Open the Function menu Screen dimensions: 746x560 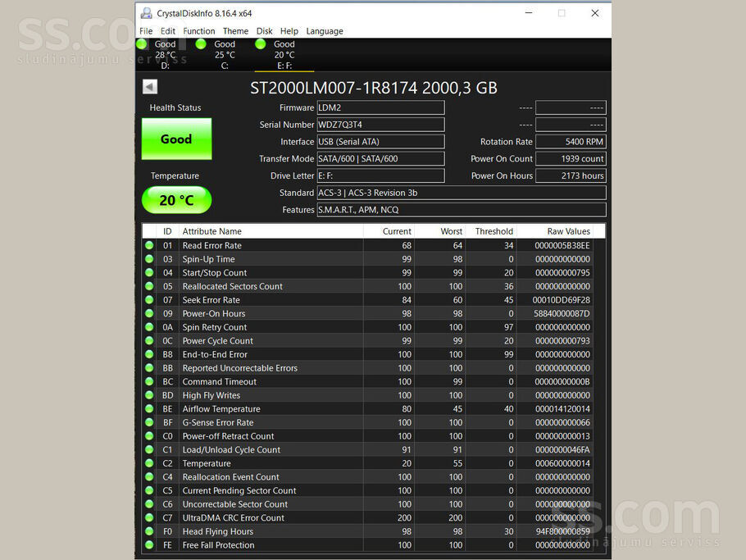199,31
